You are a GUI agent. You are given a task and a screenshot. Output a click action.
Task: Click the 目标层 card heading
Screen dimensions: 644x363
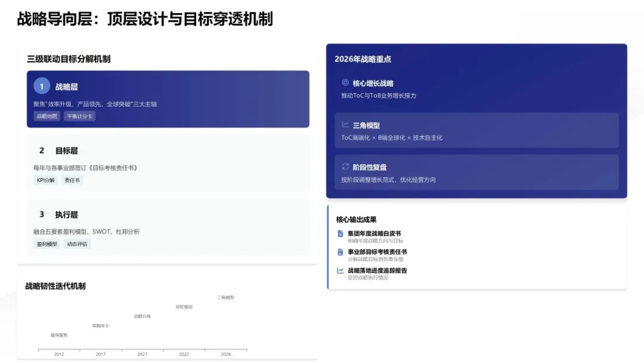pyautogui.click(x=67, y=151)
